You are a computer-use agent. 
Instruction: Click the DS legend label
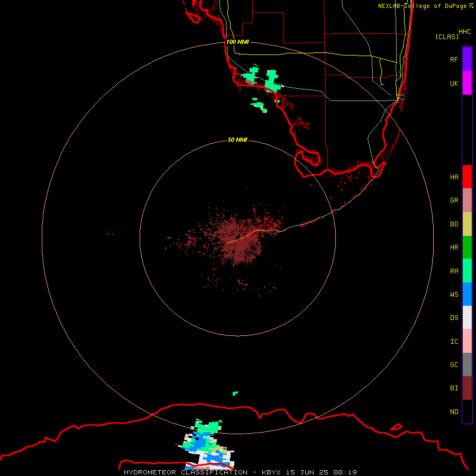454,318
